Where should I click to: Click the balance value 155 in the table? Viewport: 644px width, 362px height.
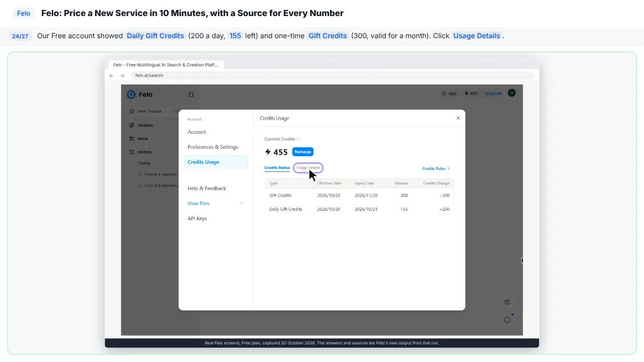click(404, 209)
